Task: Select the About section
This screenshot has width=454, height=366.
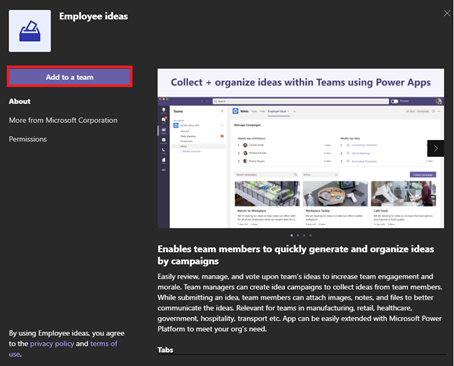Action: pyautogui.click(x=20, y=101)
